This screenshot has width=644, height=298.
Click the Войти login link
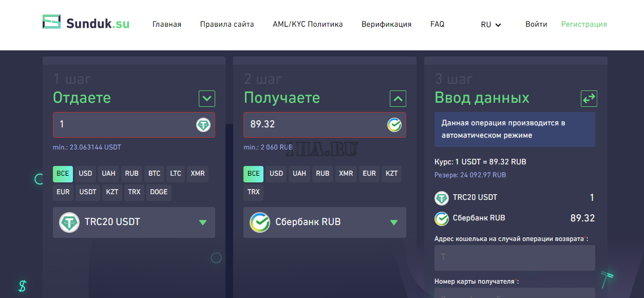pos(536,24)
